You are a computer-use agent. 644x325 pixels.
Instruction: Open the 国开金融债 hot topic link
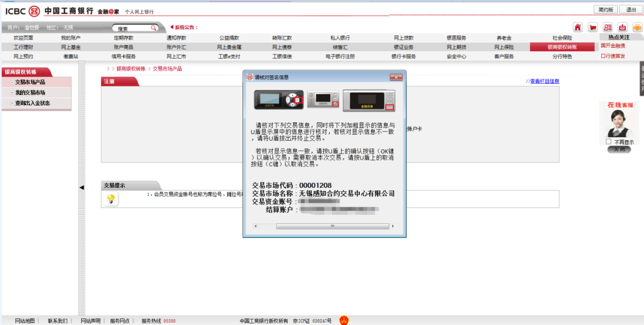point(613,46)
